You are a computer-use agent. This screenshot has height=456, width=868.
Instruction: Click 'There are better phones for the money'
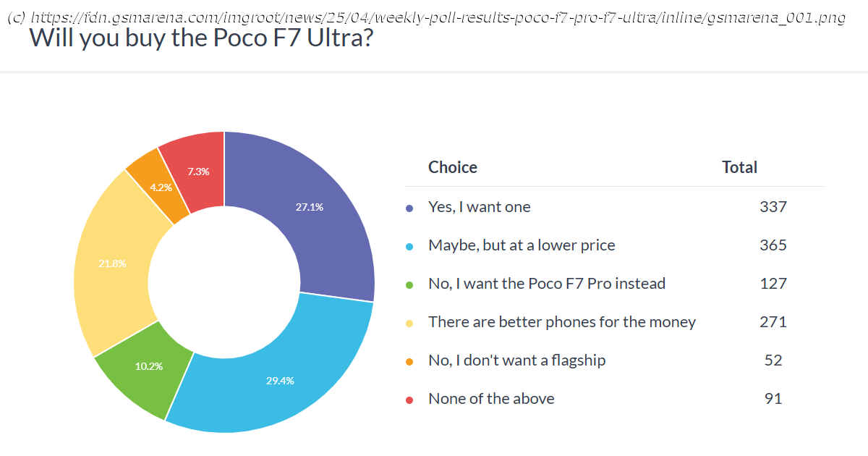(562, 322)
